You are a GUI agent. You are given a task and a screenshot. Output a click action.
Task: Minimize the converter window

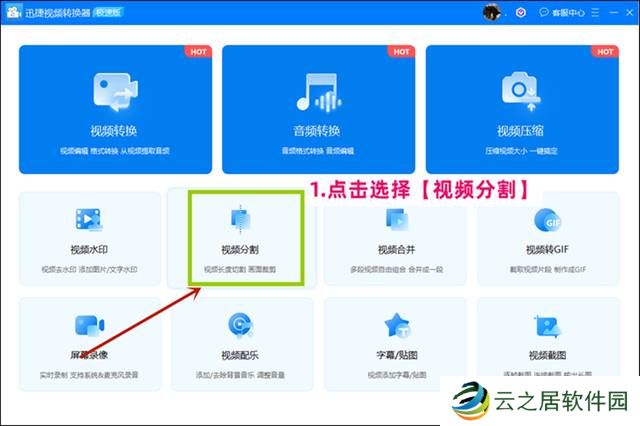[x=612, y=13]
